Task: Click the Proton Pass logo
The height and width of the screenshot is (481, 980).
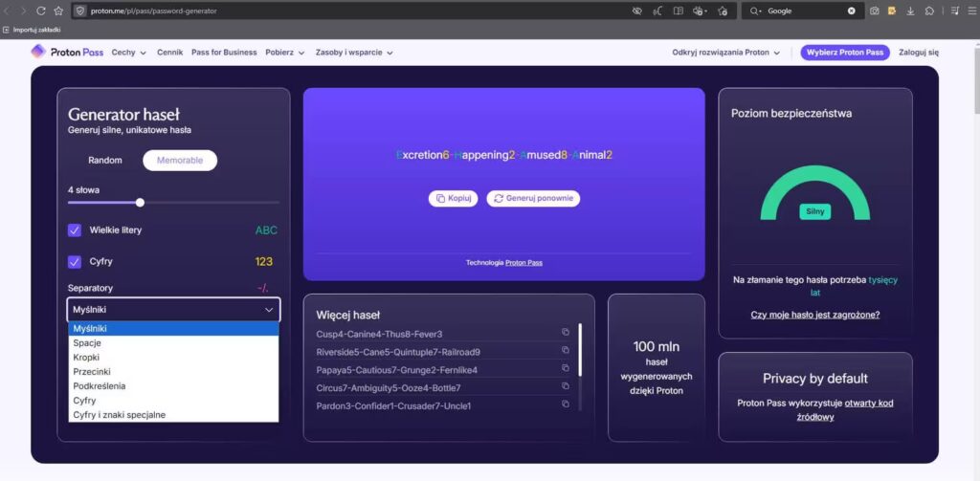Action: click(x=68, y=53)
